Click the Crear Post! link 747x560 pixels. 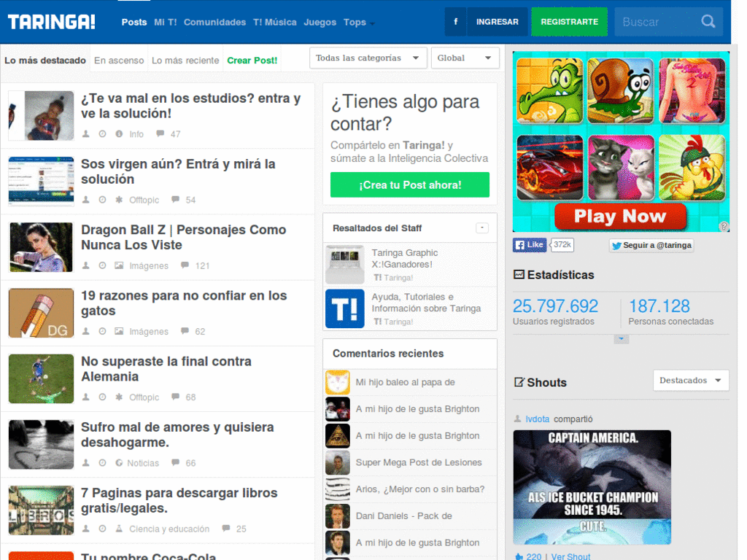252,61
